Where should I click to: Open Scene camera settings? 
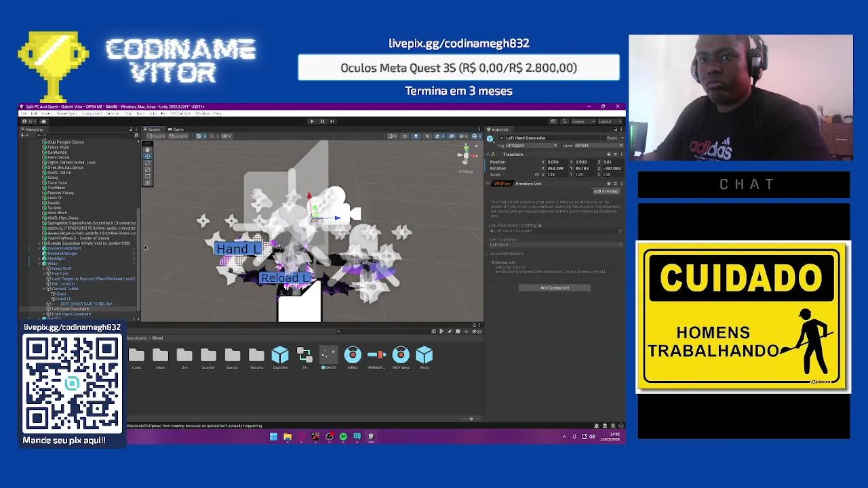pyautogui.click(x=463, y=136)
